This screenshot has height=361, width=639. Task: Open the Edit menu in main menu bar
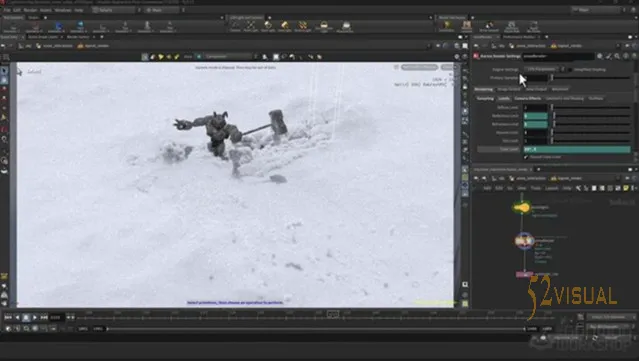coord(17,10)
